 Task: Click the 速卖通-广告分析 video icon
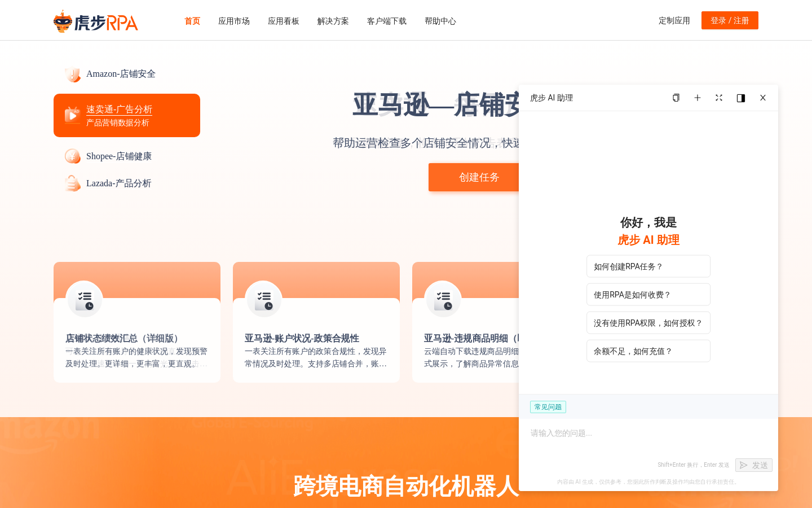point(72,115)
